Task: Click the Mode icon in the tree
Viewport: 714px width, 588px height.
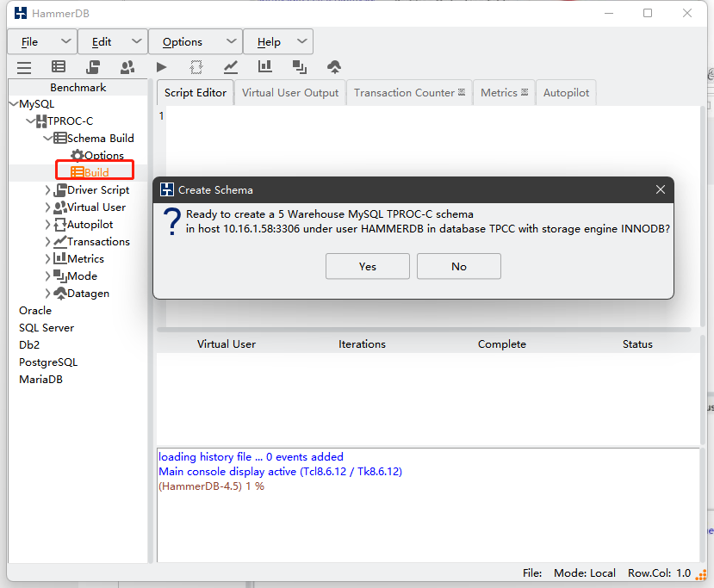Action: 59,275
